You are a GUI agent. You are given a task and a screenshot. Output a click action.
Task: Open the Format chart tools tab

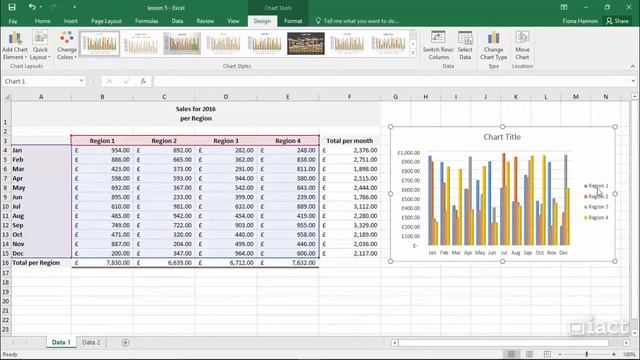293,21
